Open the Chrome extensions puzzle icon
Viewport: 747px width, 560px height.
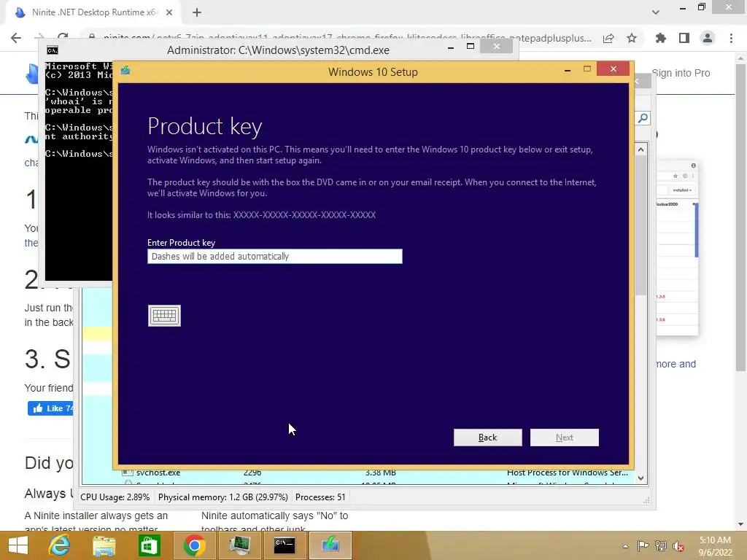point(661,38)
